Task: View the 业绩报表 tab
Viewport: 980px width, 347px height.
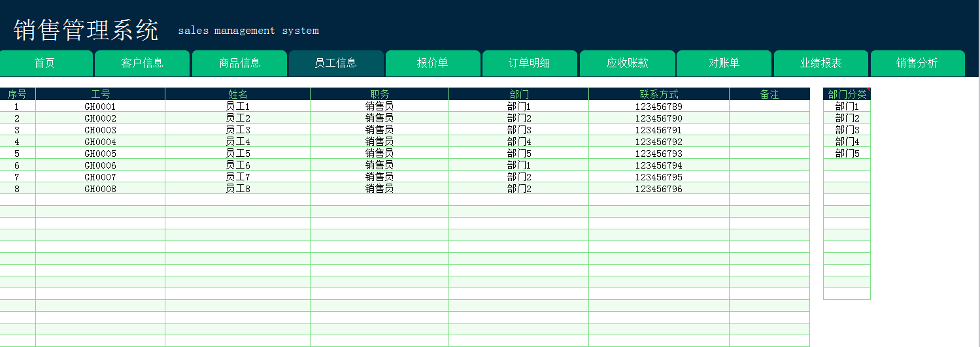Action: pos(821,63)
